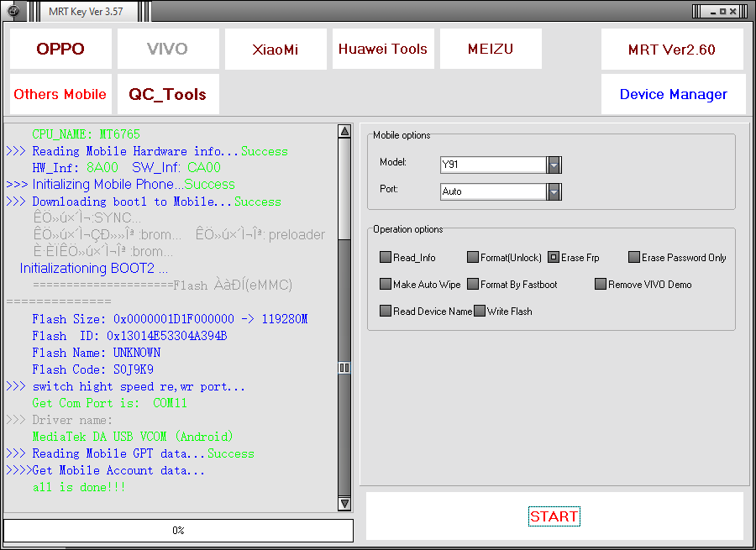Click log line 'HW_Inf: 8A00 SW_Inf: CA00'

coord(126,168)
